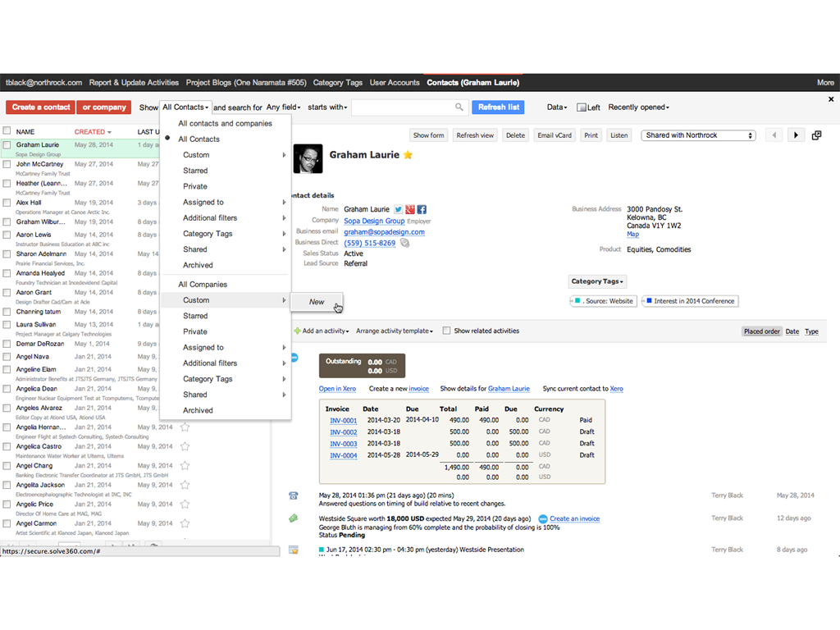This screenshot has width=840, height=630.
Task: Check the Show related activities box
Action: [x=446, y=331]
